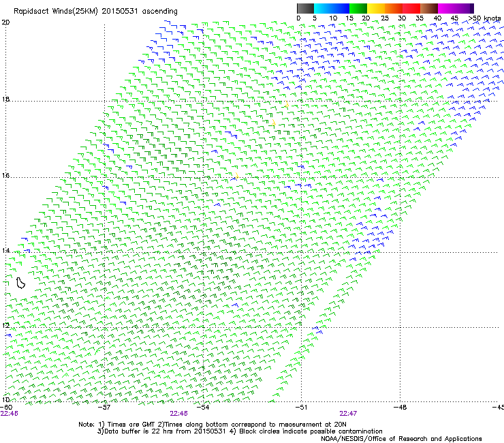Click the gray 0-5 knots color bar segment
This screenshot has width=504, height=443.
[305, 8]
